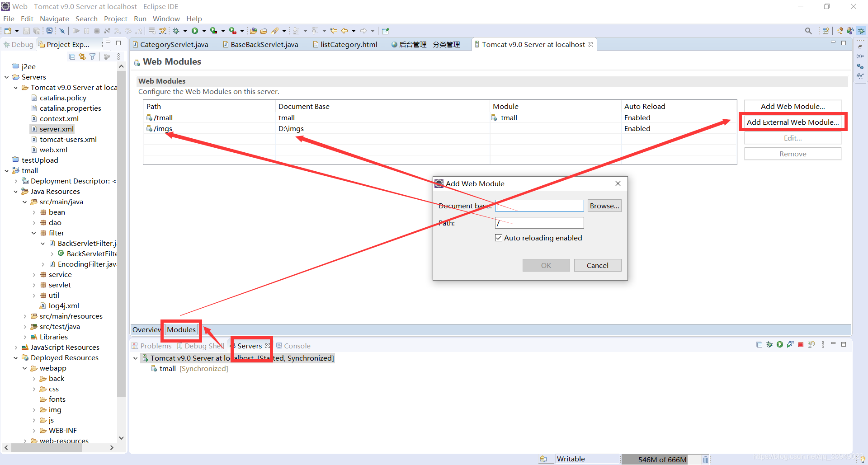868x465 pixels.
Task: Click the Debug bug icon in the main toolbar
Action: click(x=176, y=31)
